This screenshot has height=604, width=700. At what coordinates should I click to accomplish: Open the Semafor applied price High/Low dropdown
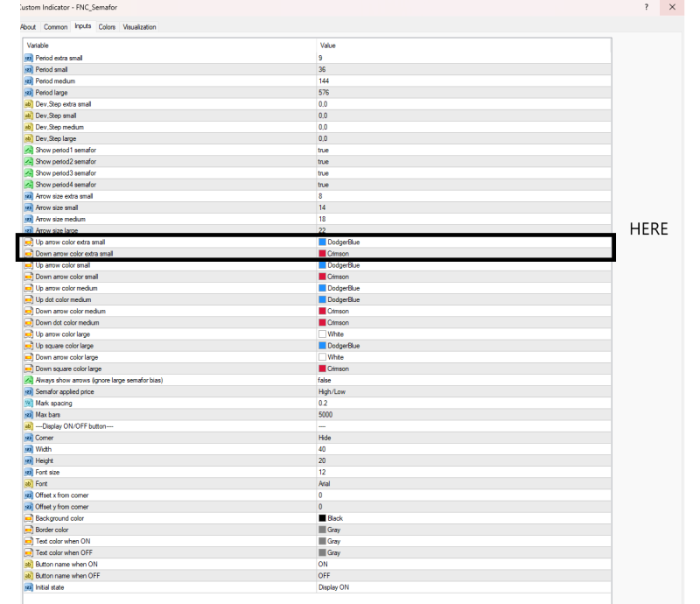[332, 392]
